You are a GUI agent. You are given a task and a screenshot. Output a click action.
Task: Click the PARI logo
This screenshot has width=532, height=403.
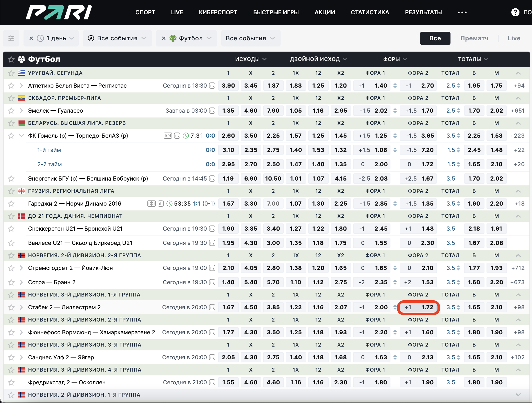(59, 12)
